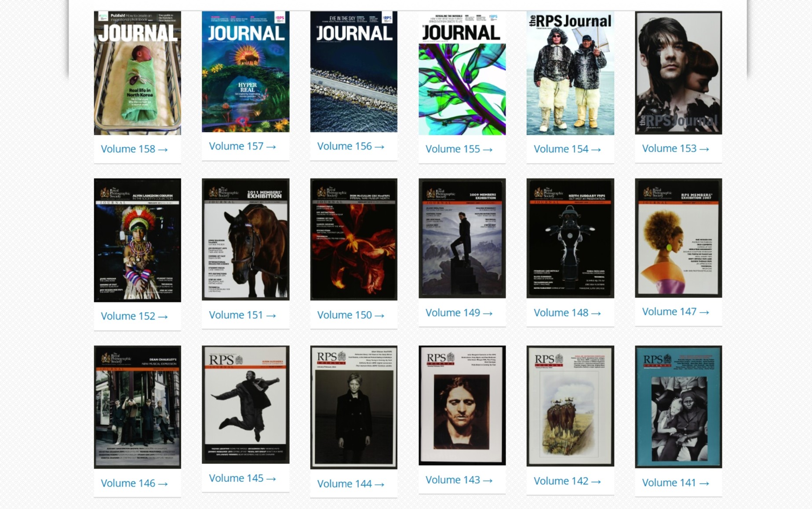
Task: Click North Korea baby cover thumbnail
Action: point(137,73)
